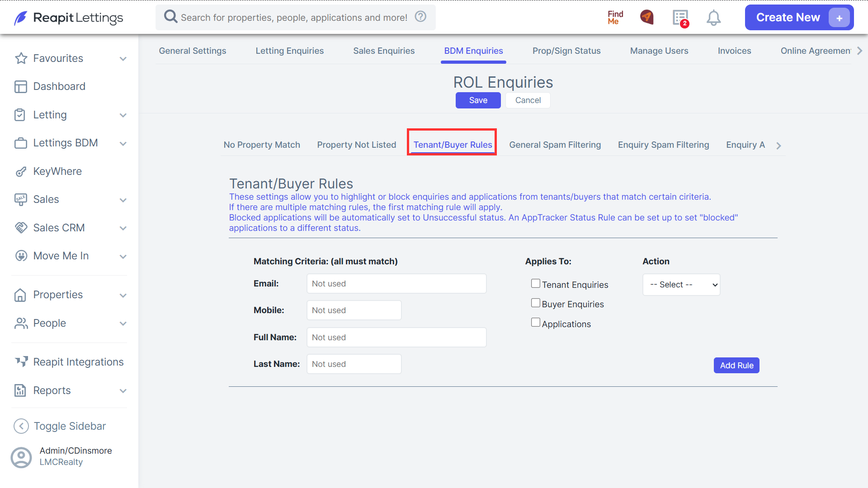Click the Find Me icon
This screenshot has height=488, width=868.
(615, 18)
